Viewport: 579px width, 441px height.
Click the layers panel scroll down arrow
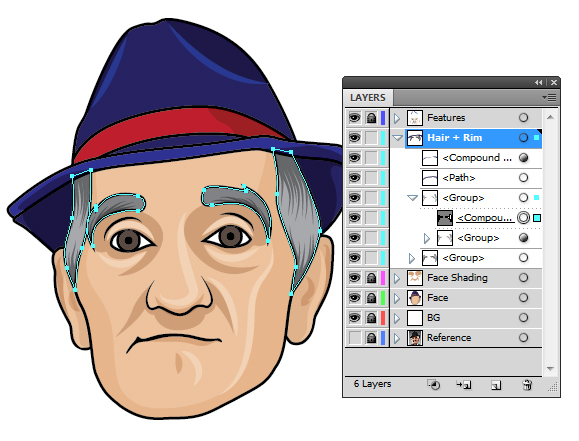(550, 369)
